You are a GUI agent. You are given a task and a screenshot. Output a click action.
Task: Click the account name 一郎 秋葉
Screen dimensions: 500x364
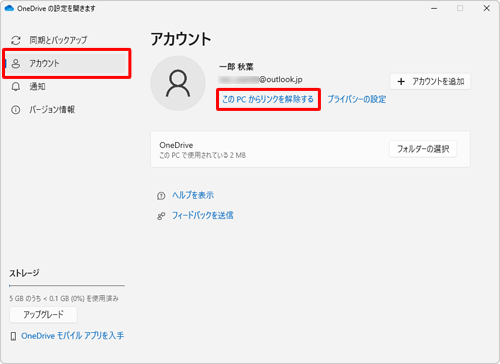pyautogui.click(x=236, y=67)
